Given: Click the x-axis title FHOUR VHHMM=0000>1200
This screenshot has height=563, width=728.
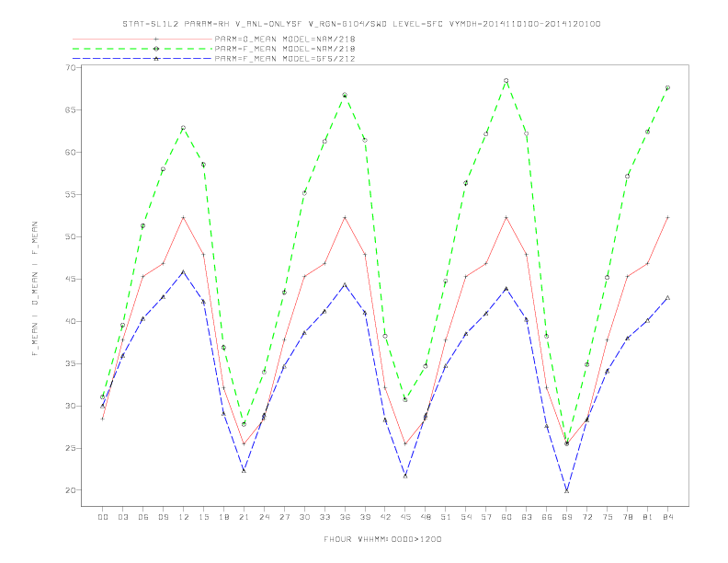Looking at the screenshot, I should point(382,539).
